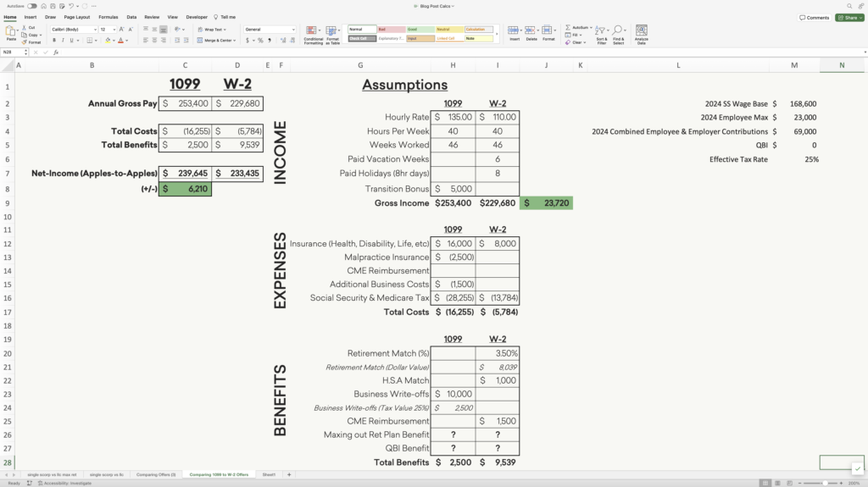The image size is (868, 487).
Task: Open the Page Layout ribbon tab
Action: [77, 17]
